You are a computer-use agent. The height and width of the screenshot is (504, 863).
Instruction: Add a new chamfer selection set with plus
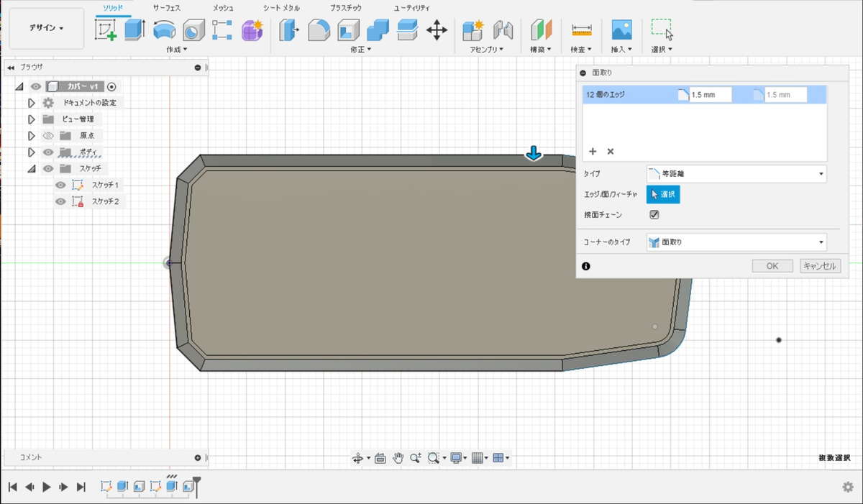tap(593, 152)
